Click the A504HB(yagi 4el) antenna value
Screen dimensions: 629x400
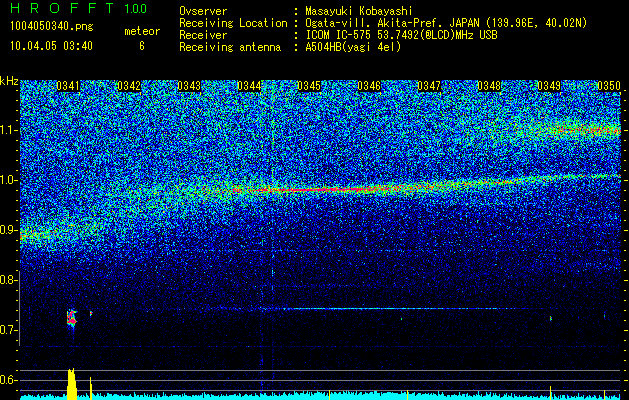click(353, 47)
